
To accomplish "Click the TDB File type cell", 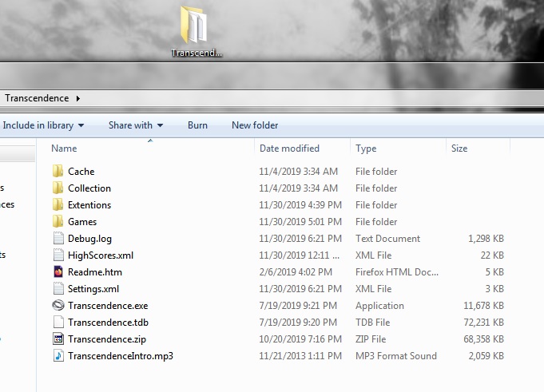I will pyautogui.click(x=372, y=323).
